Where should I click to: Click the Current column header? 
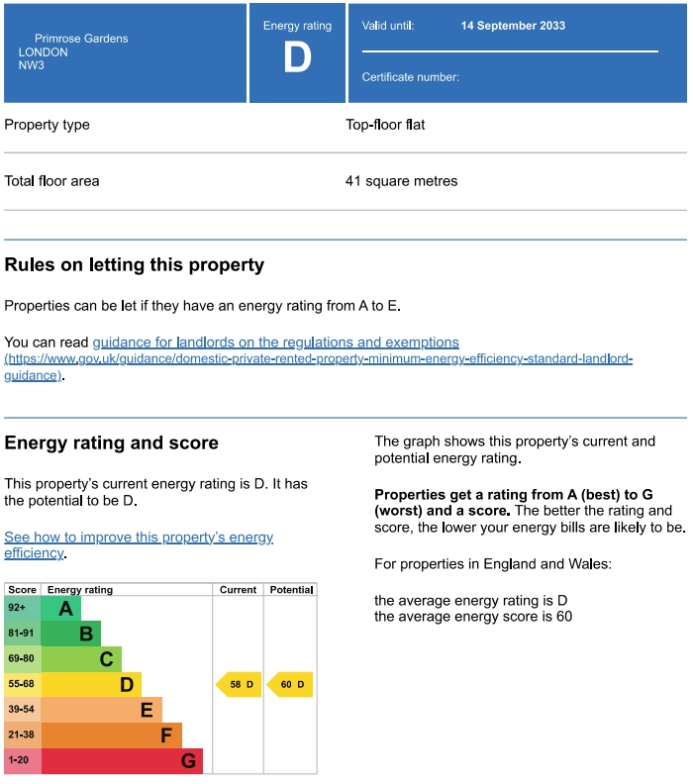[x=238, y=590]
